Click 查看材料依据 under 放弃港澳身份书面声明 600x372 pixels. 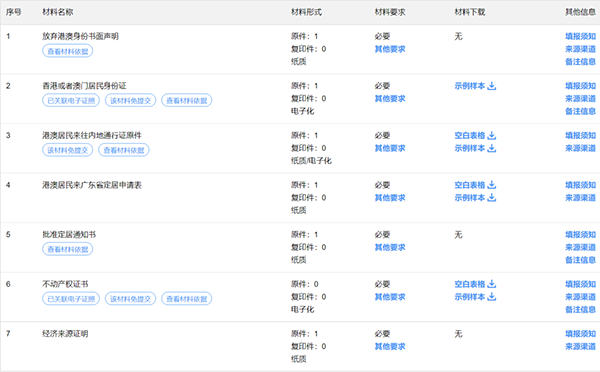(68, 51)
